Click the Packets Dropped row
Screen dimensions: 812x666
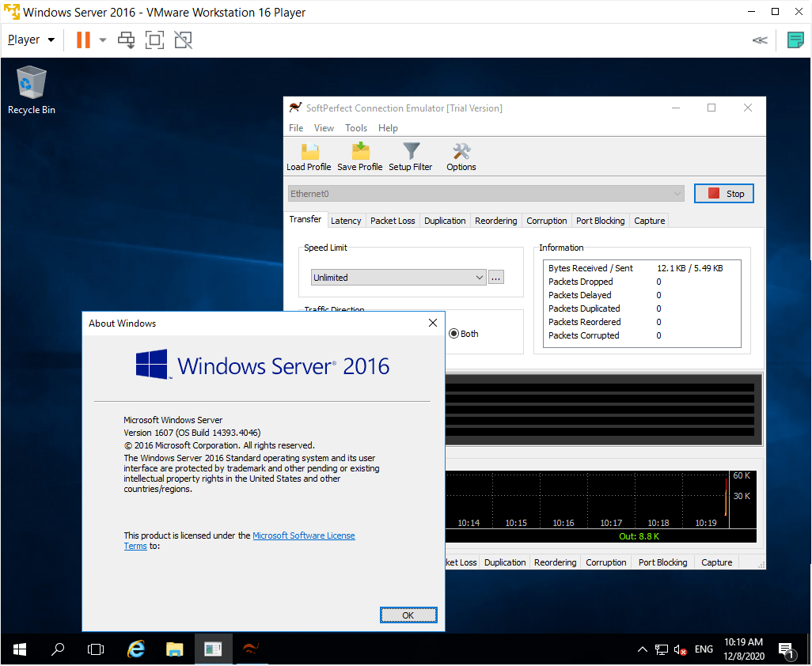click(642, 282)
